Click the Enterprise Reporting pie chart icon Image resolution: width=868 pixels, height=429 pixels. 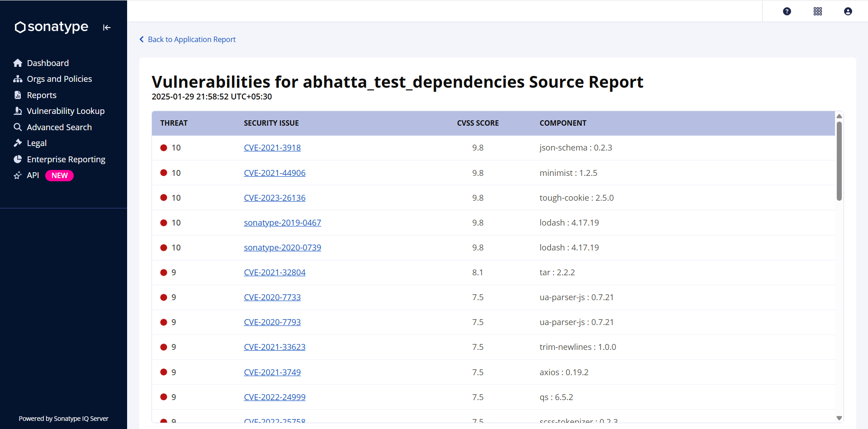pyautogui.click(x=18, y=159)
